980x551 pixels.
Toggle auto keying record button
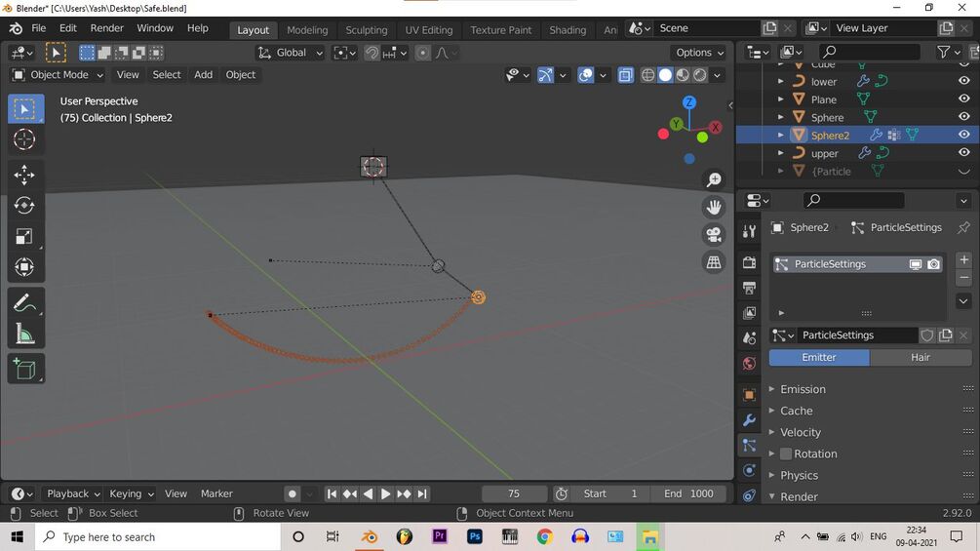coord(292,494)
